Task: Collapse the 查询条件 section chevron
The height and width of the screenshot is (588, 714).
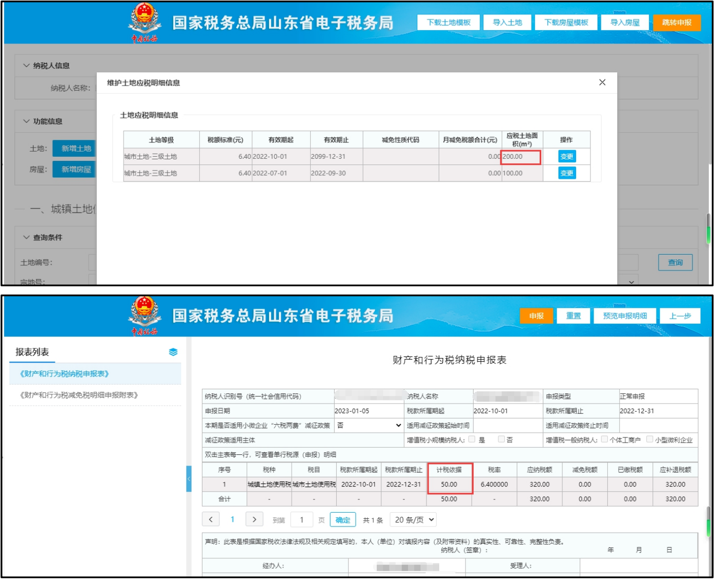Action: (x=27, y=238)
